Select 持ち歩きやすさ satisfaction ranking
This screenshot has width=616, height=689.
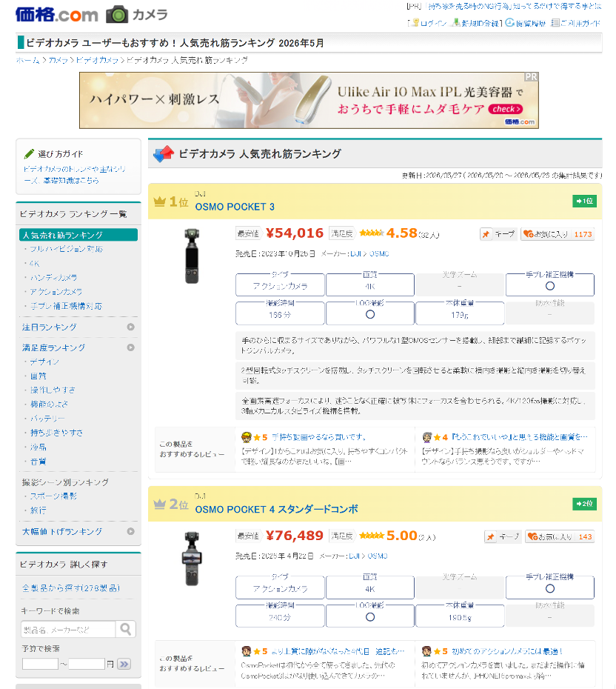[x=56, y=433]
